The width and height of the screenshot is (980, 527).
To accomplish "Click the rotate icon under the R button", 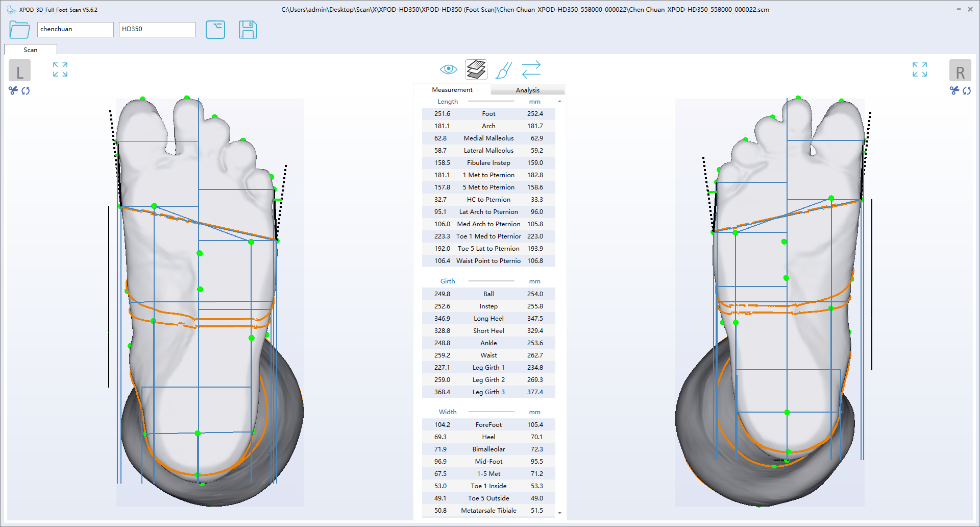I will [967, 91].
